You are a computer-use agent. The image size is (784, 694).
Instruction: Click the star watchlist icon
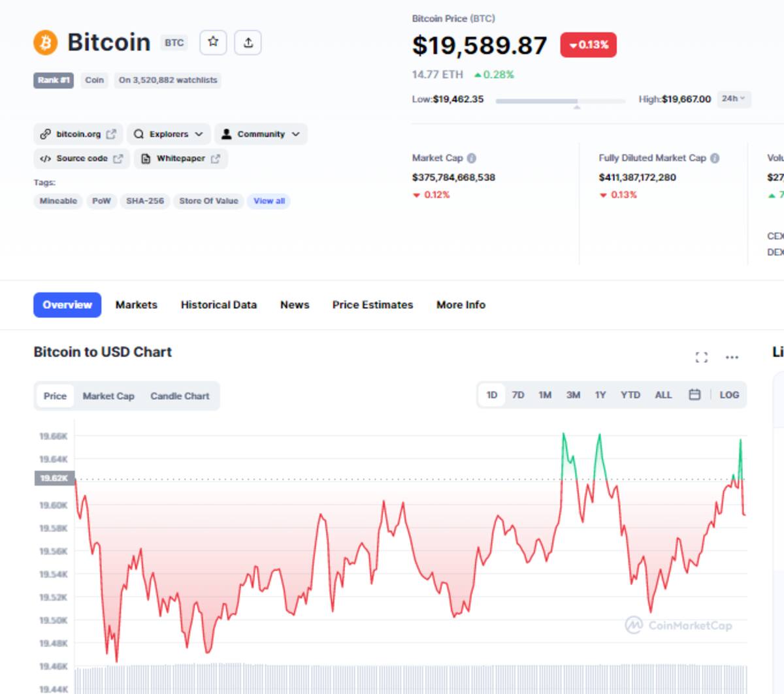pyautogui.click(x=213, y=42)
